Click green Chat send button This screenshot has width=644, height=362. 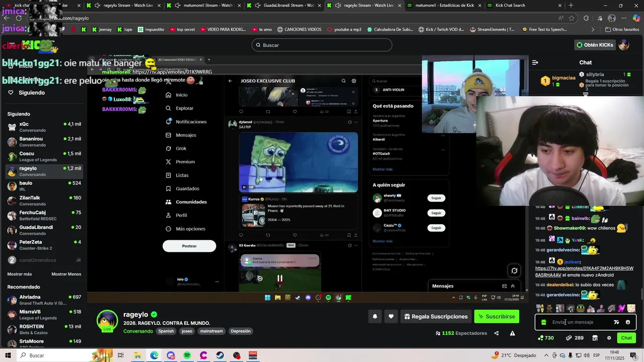[x=626, y=338]
